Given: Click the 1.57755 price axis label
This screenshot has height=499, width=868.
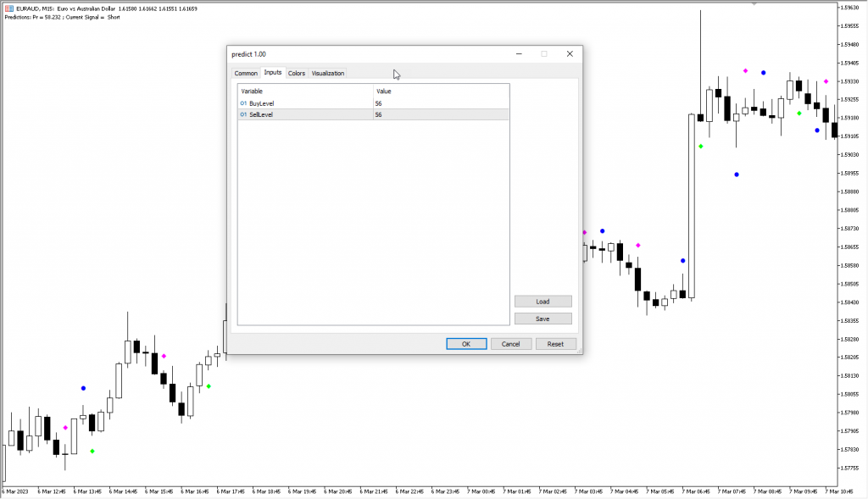Looking at the screenshot, I should 849,468.
